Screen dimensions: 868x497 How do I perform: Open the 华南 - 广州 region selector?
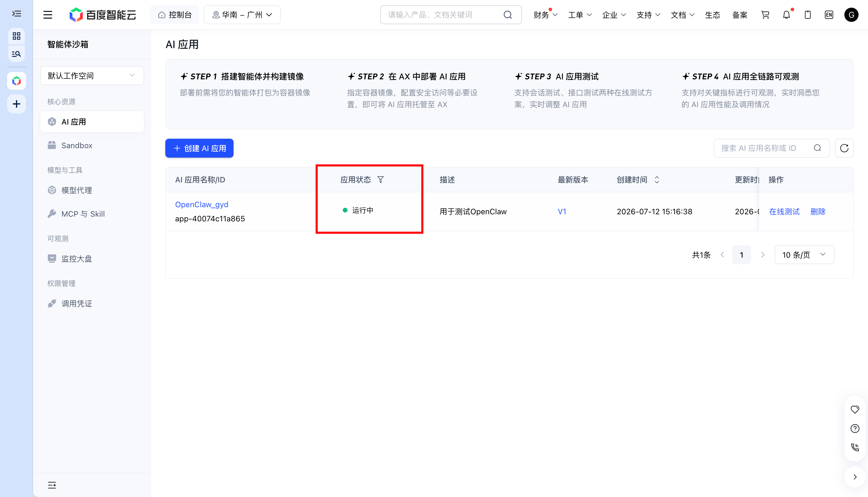pyautogui.click(x=242, y=15)
